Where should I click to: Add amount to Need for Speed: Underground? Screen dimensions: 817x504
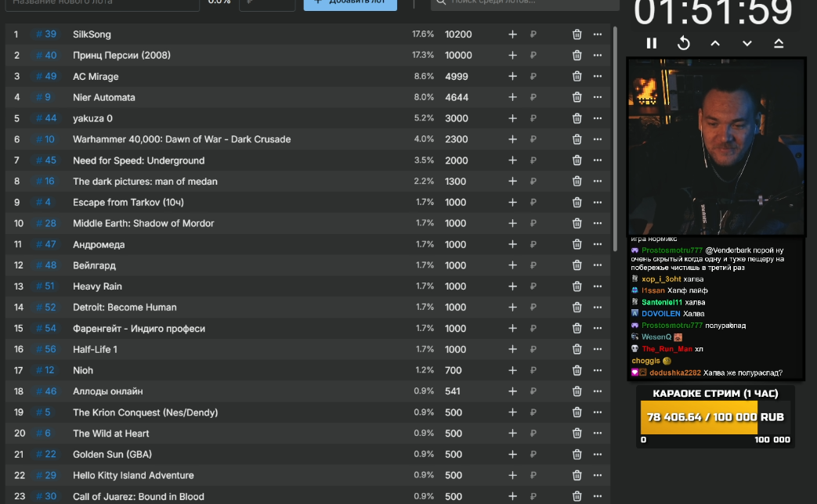coord(513,160)
